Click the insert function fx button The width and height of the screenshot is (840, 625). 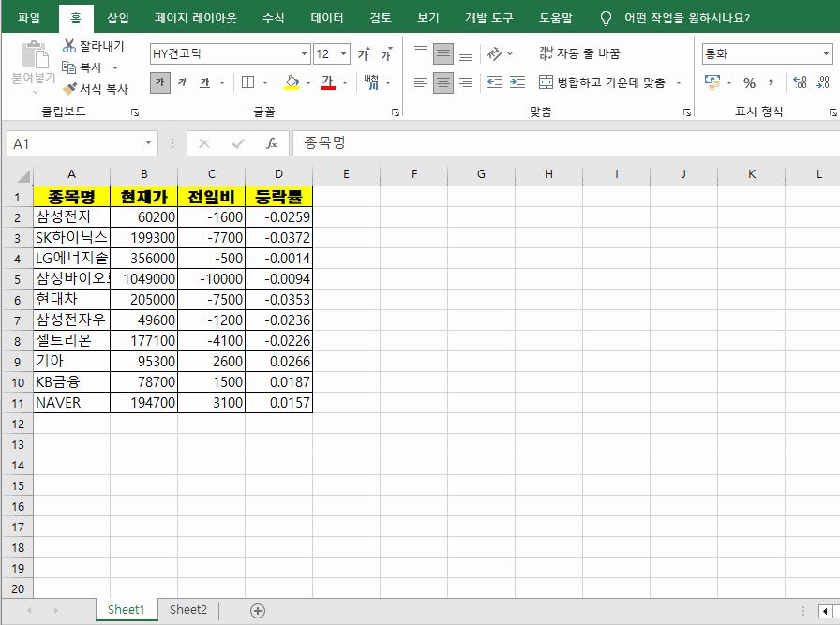click(x=272, y=143)
